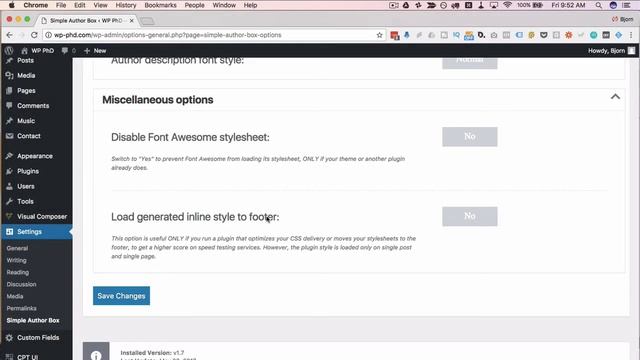This screenshot has height=360, width=640.
Task: Click the Save Changes button
Action: pyautogui.click(x=121, y=296)
